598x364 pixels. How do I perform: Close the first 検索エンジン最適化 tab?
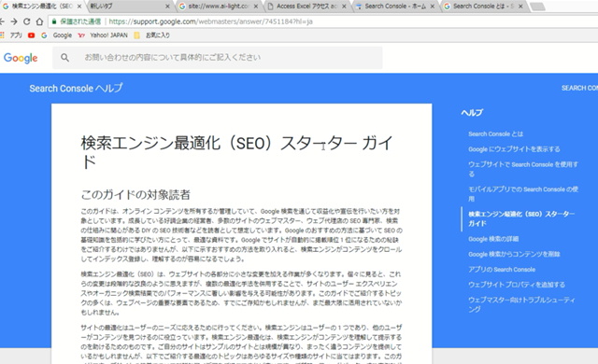tap(79, 7)
